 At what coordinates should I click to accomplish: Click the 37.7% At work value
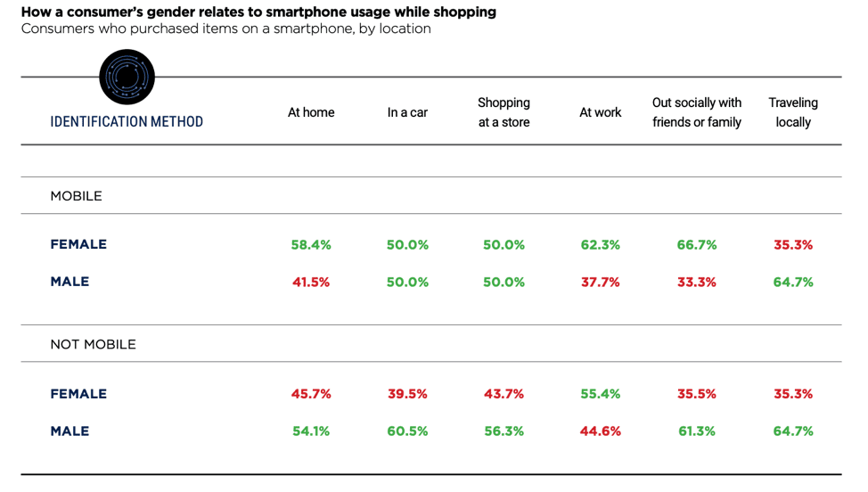[x=601, y=283]
